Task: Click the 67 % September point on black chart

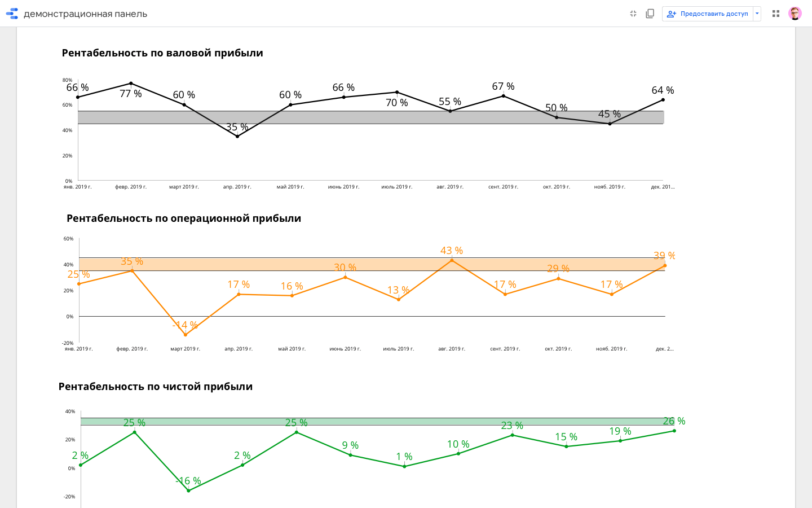Action: [504, 96]
